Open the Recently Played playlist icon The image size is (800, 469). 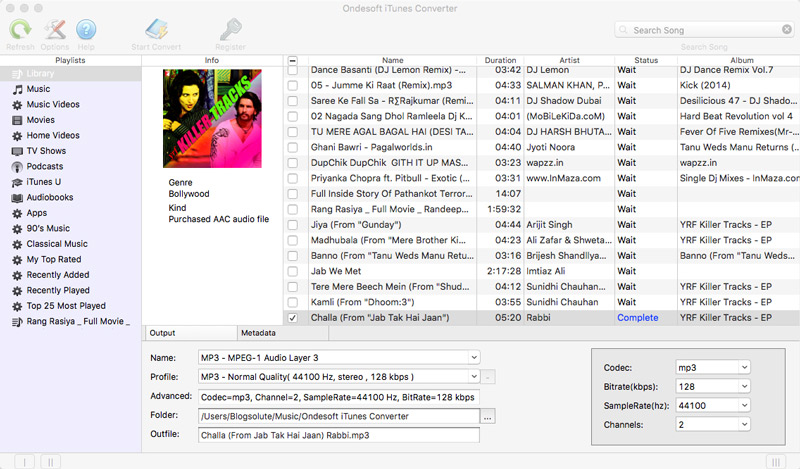[17, 291]
